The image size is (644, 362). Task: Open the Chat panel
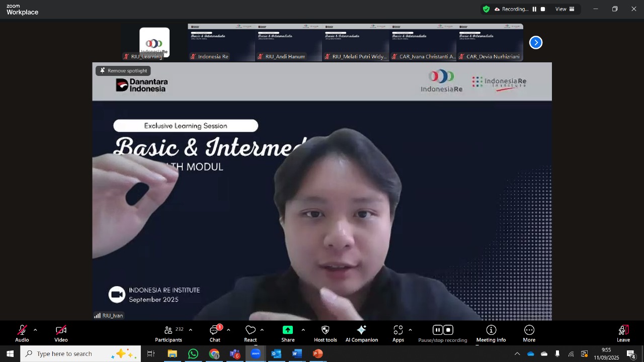coord(215,333)
